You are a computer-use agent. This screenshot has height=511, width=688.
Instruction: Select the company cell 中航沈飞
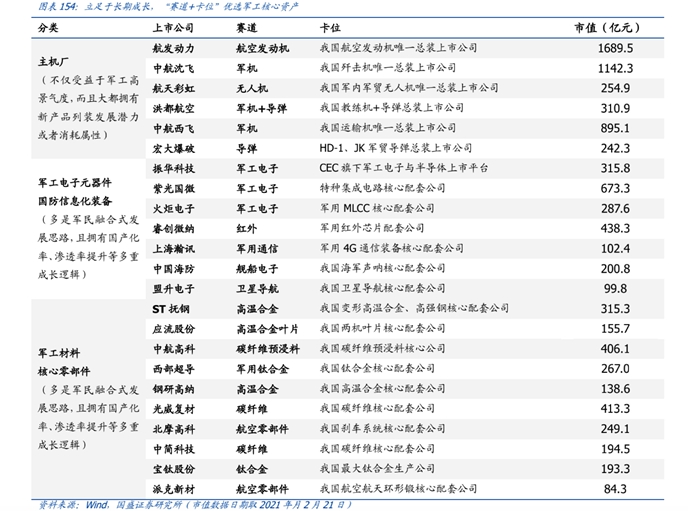click(x=173, y=68)
